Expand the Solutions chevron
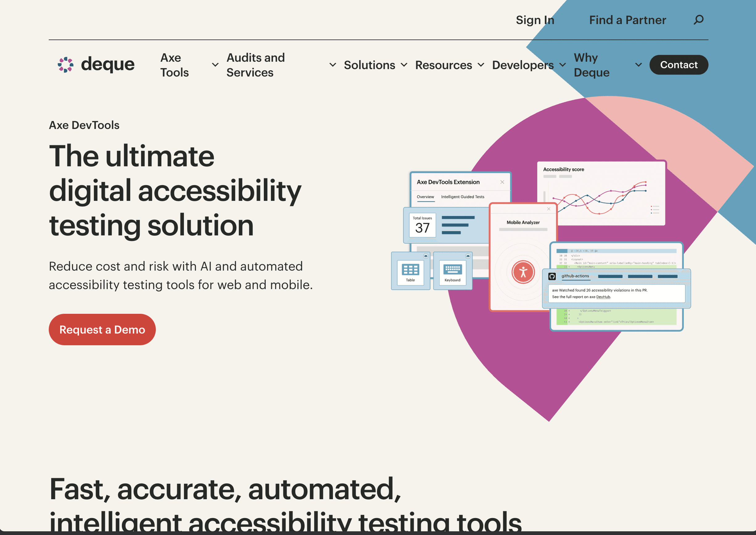Viewport: 756px width, 535px height. 404,65
